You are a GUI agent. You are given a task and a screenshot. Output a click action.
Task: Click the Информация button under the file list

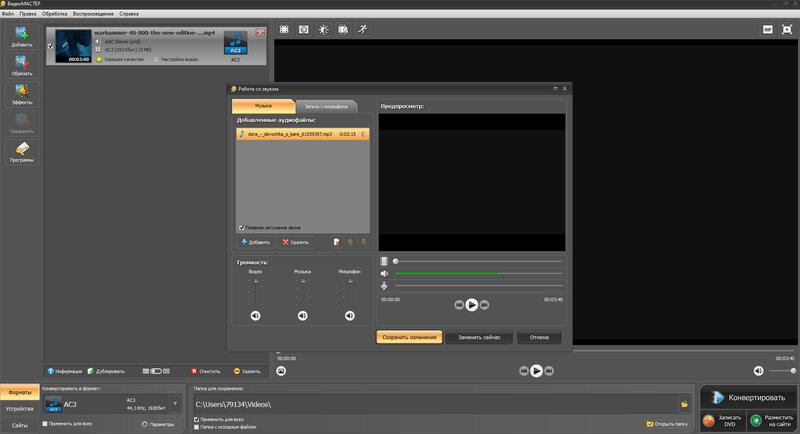(x=65, y=371)
